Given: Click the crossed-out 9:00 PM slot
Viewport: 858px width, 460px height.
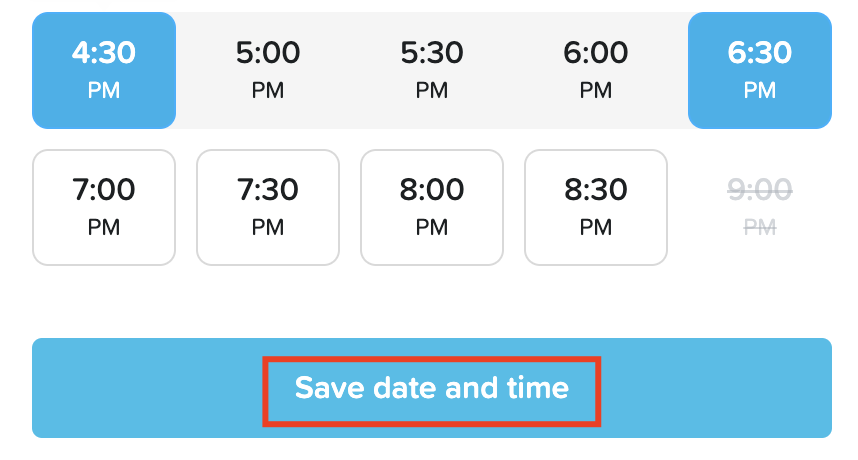Looking at the screenshot, I should coord(760,207).
